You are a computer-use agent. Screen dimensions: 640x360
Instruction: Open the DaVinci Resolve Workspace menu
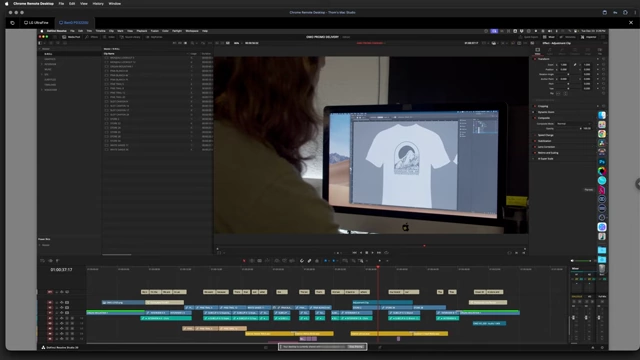[192, 31]
